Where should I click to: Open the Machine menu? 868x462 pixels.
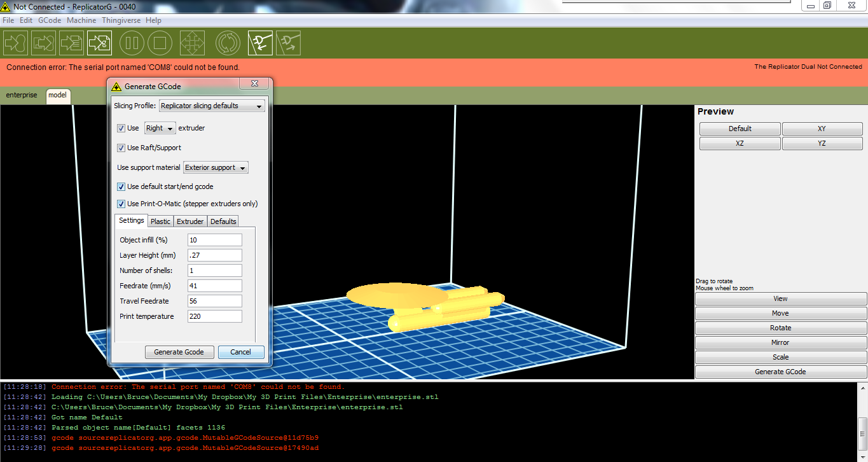(81, 20)
